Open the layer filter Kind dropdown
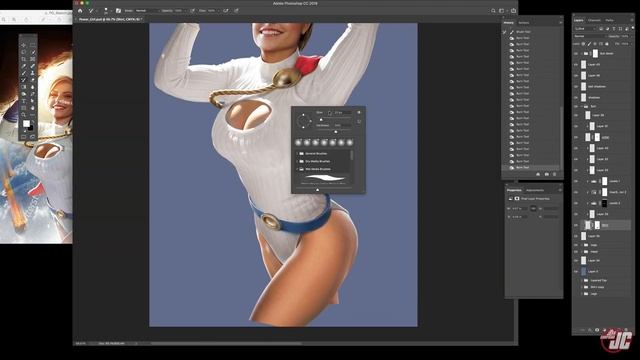The image size is (640, 360). 586,29
